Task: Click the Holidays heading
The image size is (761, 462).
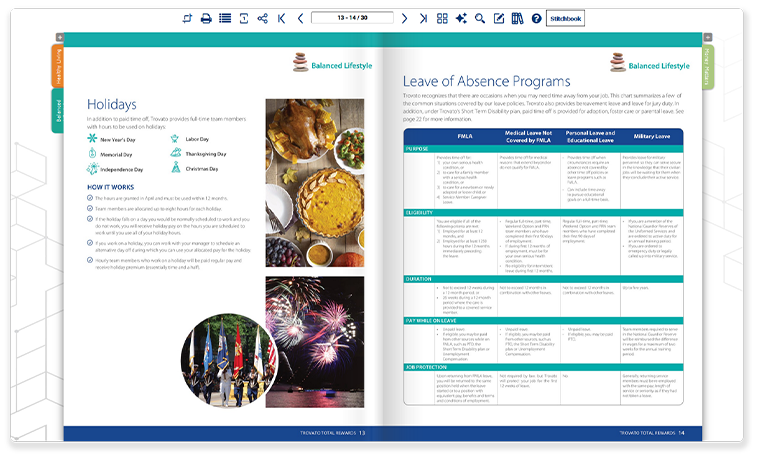Action: [x=112, y=104]
